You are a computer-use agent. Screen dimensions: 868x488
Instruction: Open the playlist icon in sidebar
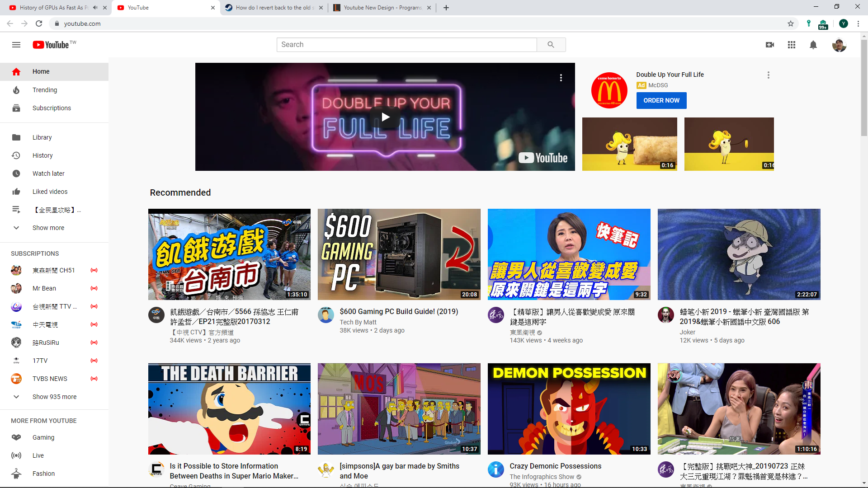pyautogui.click(x=16, y=210)
